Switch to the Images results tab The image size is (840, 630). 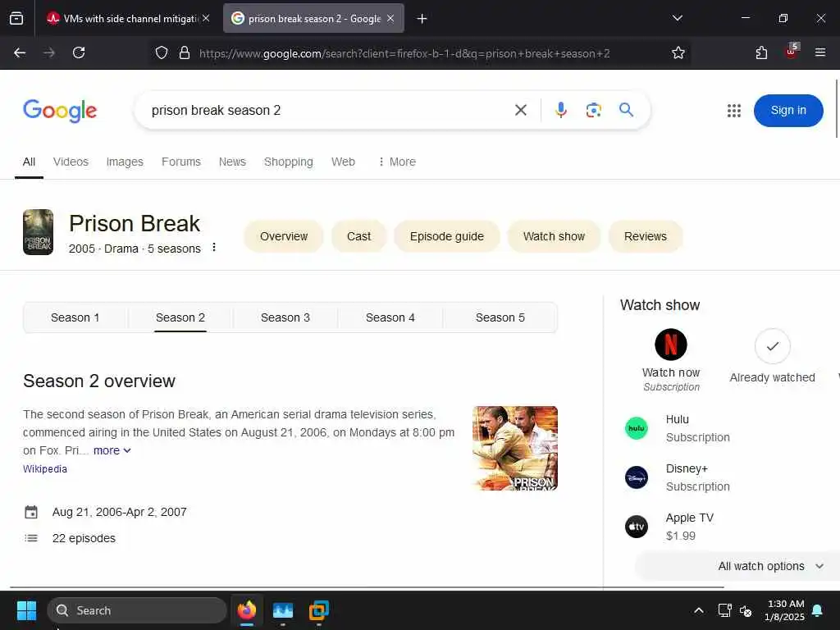point(125,162)
